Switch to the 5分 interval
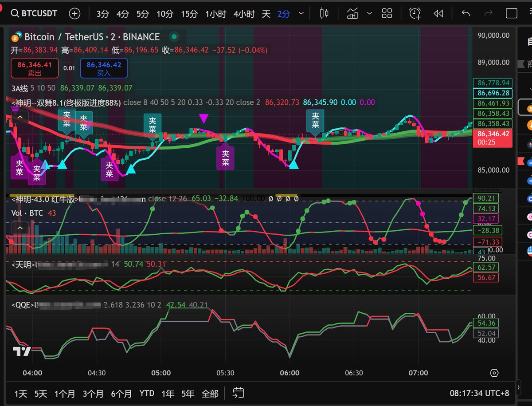Screen dimensions: 532x406 click(x=142, y=14)
